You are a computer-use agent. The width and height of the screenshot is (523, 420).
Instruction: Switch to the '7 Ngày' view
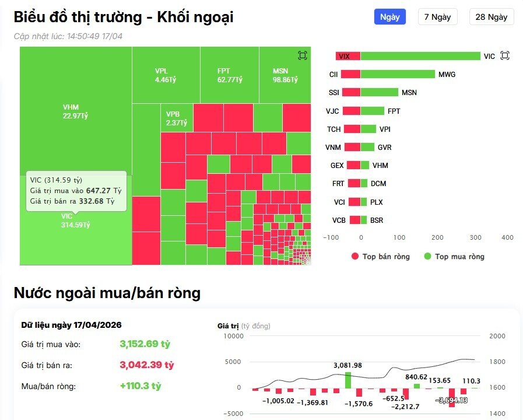pos(437,17)
